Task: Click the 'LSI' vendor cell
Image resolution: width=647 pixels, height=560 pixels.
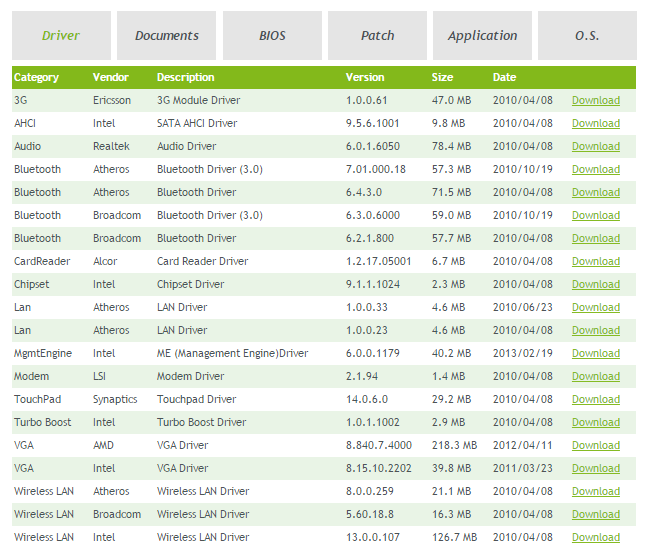Action: coord(99,376)
